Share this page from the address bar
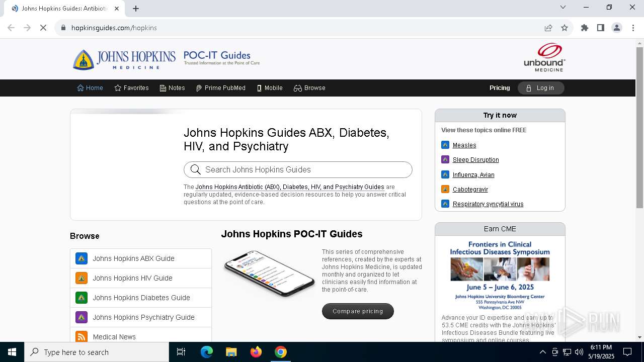This screenshot has width=644, height=362. point(548,28)
